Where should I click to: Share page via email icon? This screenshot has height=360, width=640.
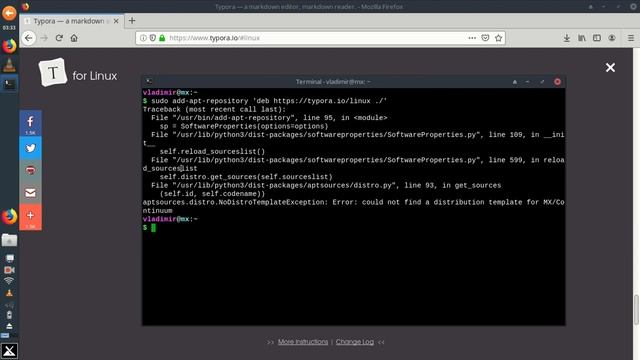[x=30, y=193]
